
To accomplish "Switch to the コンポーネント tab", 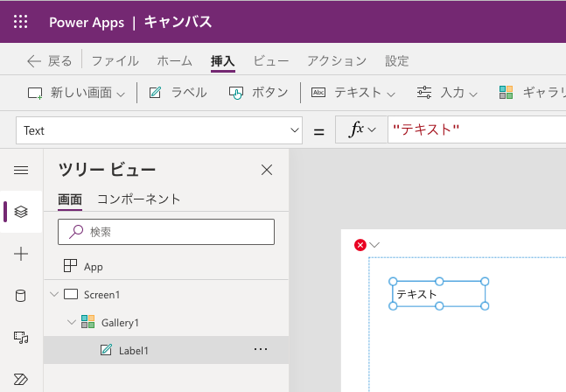I will tap(138, 199).
